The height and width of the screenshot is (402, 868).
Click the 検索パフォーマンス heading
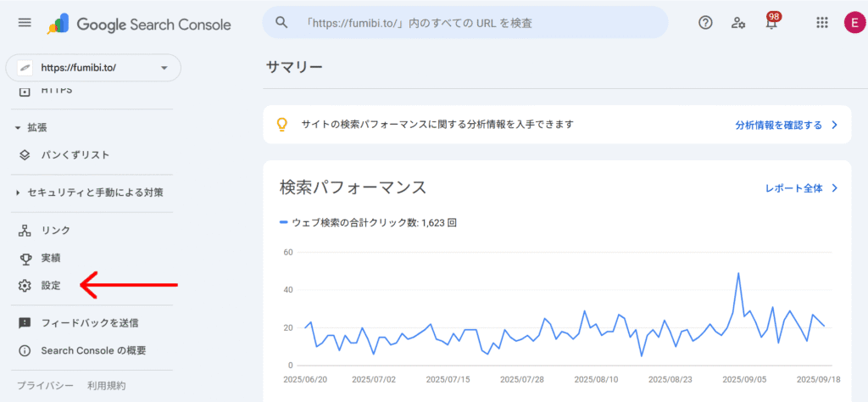click(353, 187)
